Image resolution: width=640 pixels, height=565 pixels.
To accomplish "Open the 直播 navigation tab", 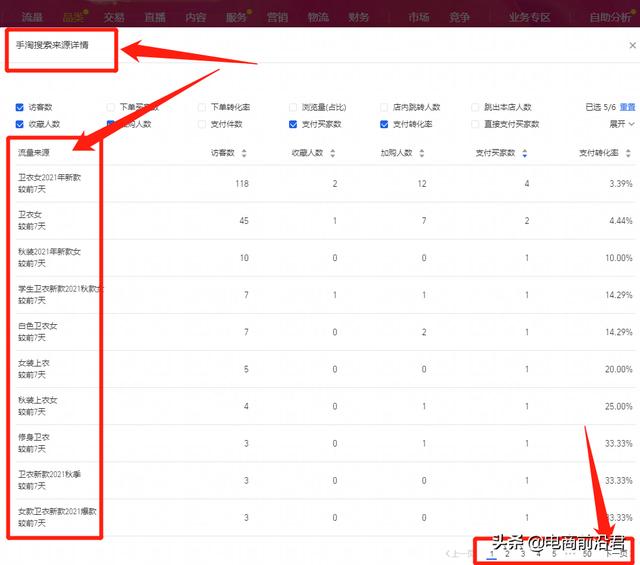I will [155, 17].
